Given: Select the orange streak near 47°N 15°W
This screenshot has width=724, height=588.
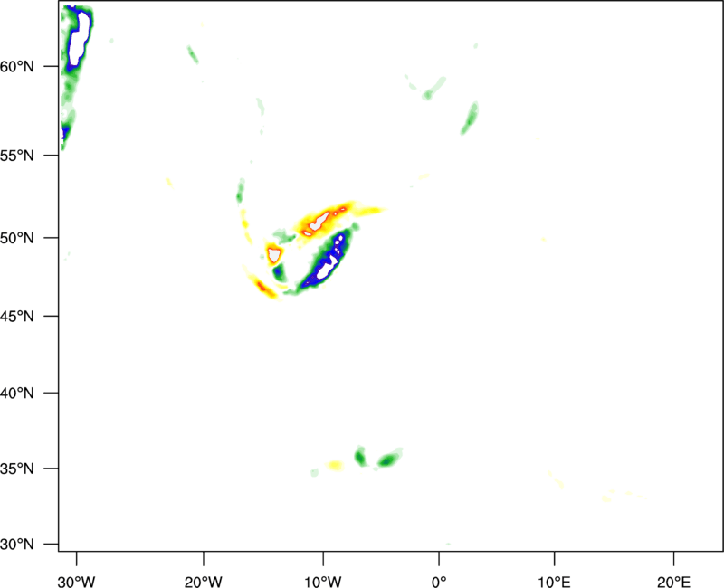Looking at the screenshot, I should 263,287.
